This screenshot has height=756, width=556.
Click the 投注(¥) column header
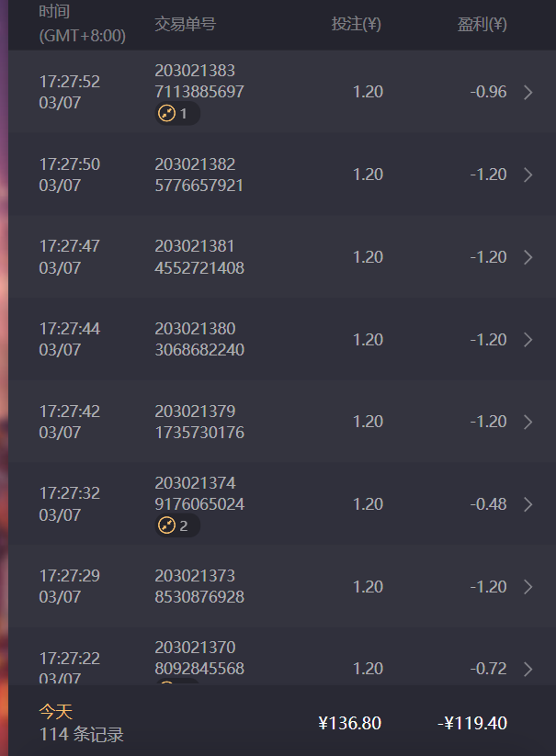tap(356, 24)
